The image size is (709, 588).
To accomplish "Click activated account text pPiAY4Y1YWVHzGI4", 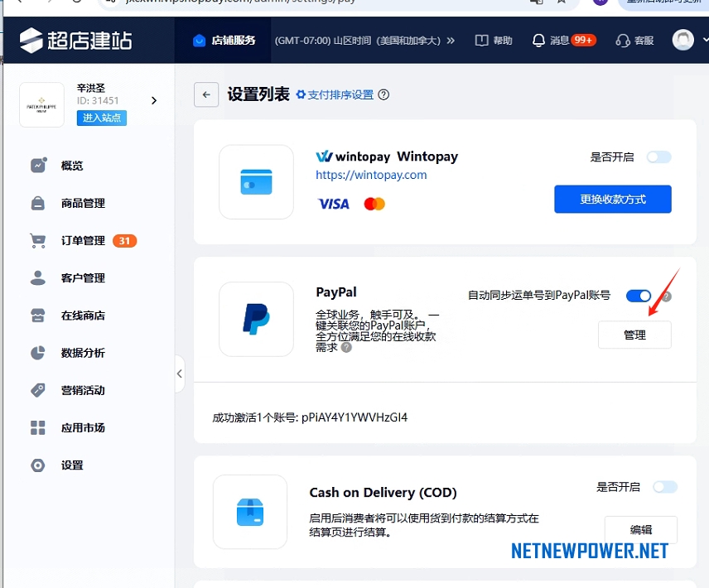I will [354, 417].
